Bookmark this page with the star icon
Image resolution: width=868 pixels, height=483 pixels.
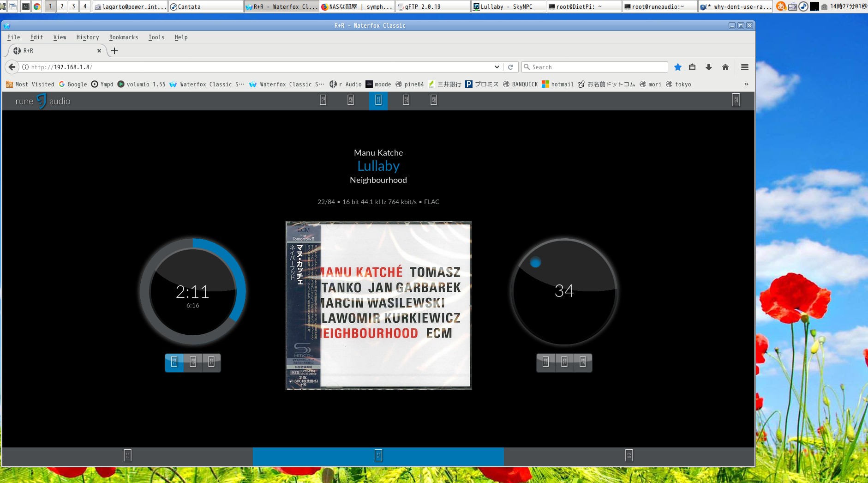[677, 67]
